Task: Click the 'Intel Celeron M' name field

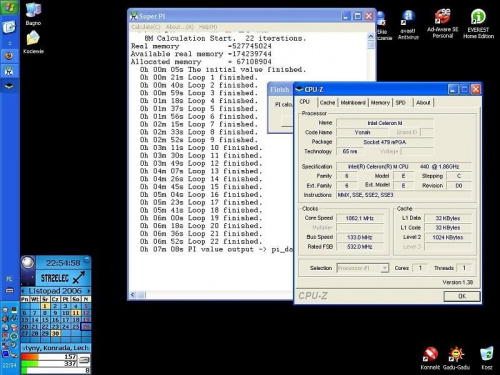Action: pos(385,123)
